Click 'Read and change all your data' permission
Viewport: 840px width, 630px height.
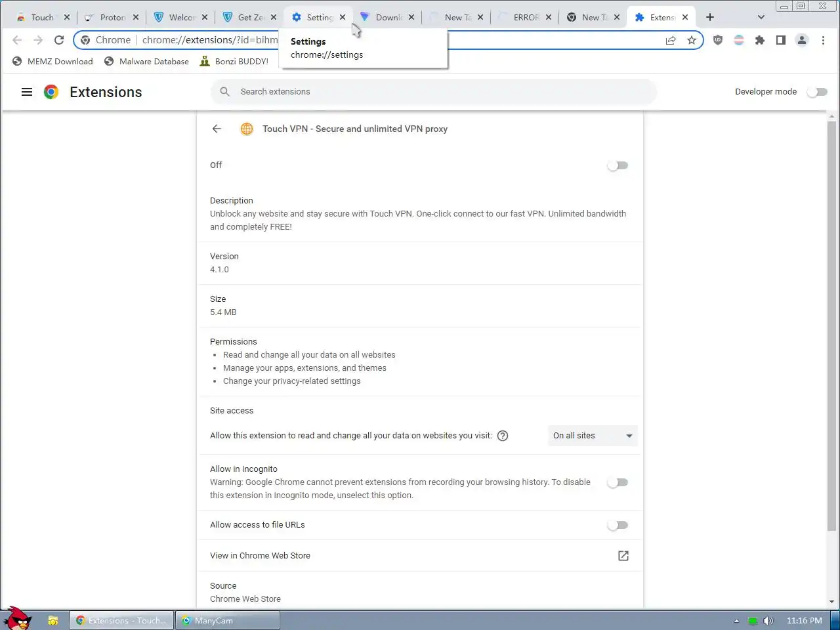click(309, 355)
